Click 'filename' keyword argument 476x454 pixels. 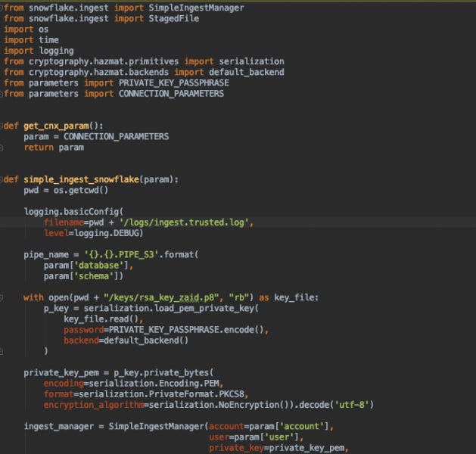[x=64, y=222]
